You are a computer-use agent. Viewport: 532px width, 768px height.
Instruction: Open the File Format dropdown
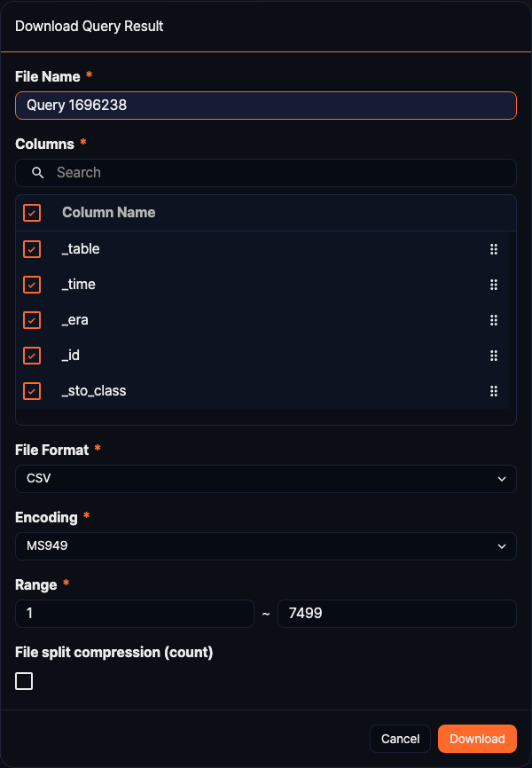point(266,478)
